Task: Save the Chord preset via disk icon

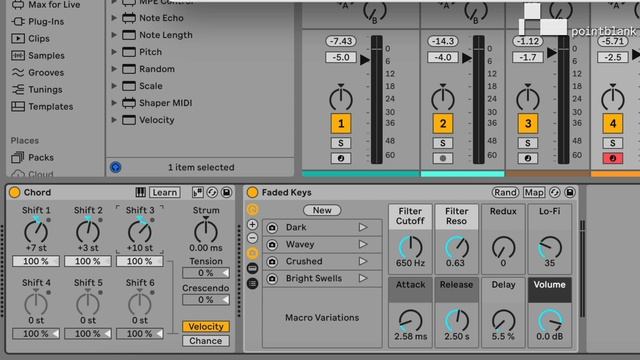Action: pyautogui.click(x=227, y=192)
